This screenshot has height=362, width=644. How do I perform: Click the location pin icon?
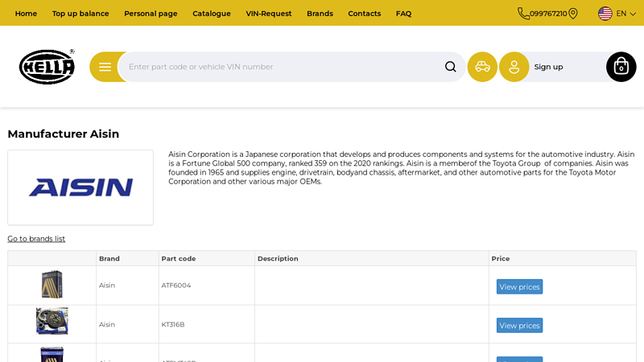tap(573, 14)
